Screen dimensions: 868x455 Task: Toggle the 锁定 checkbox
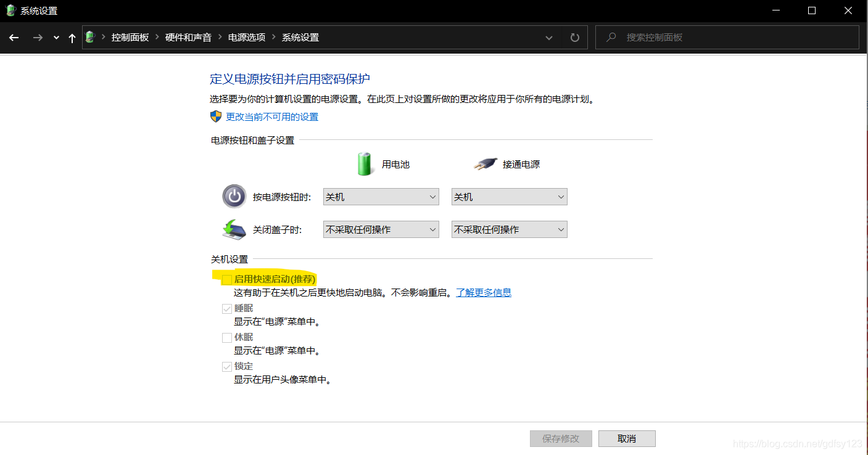tap(227, 367)
